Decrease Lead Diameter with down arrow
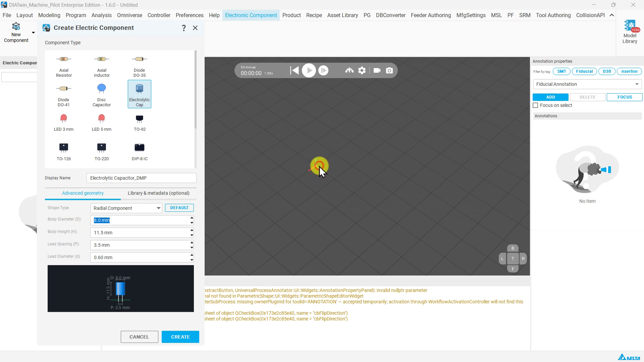This screenshot has width=644, height=362. [x=192, y=260]
